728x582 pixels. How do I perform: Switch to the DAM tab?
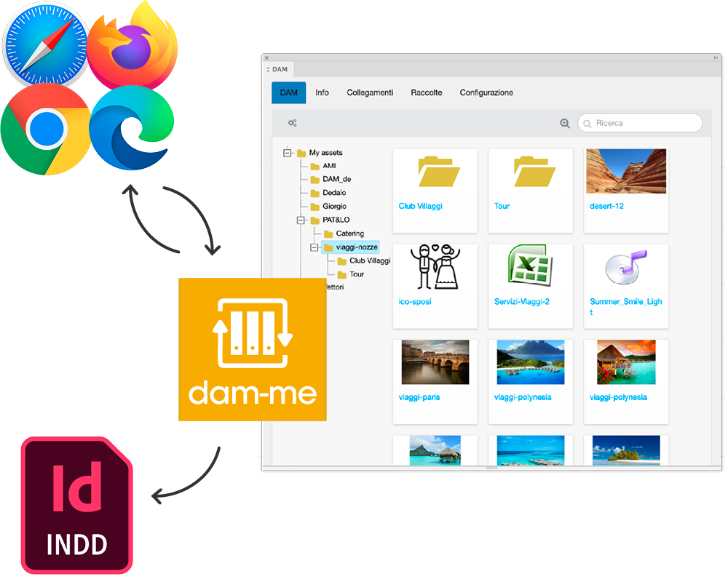click(289, 93)
